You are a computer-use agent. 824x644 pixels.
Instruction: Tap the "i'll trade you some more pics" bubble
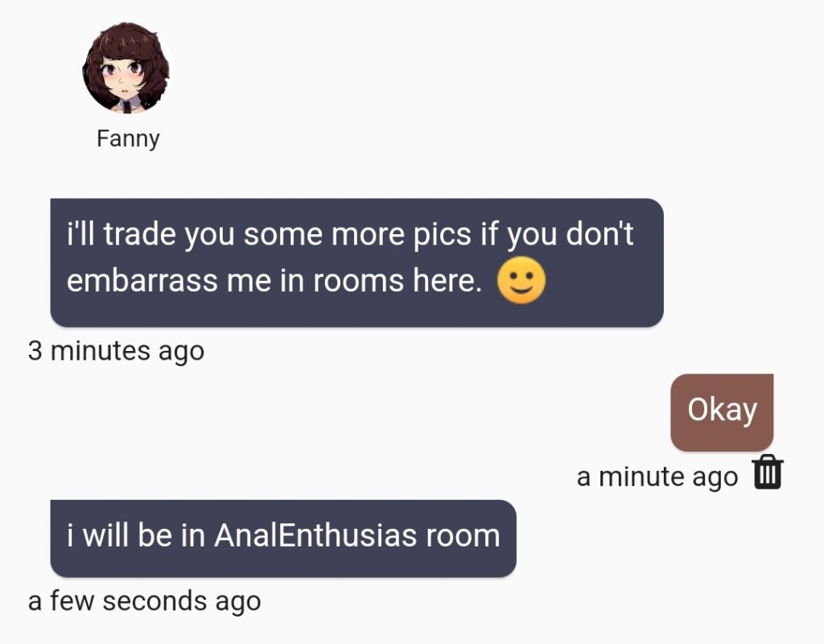click(x=356, y=263)
